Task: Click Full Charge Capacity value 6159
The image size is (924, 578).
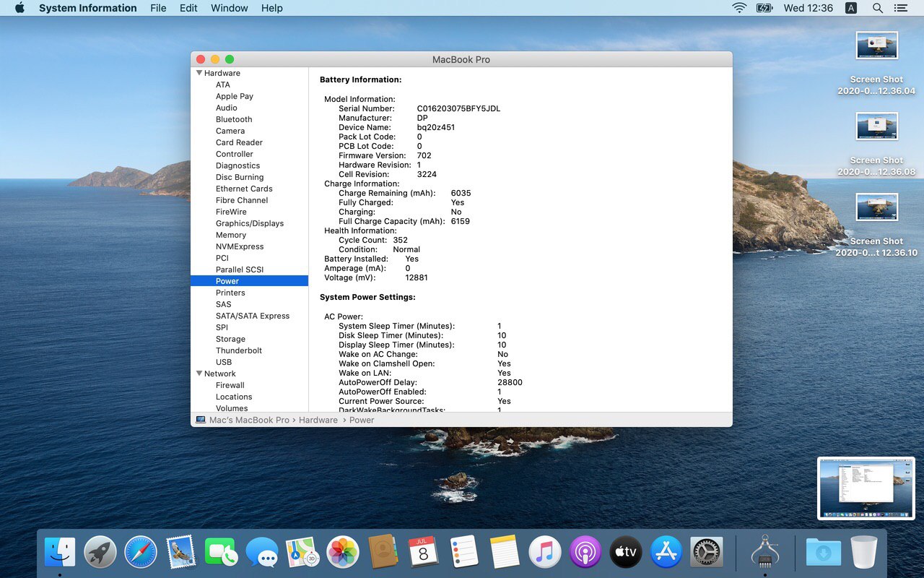Action: [461, 221]
